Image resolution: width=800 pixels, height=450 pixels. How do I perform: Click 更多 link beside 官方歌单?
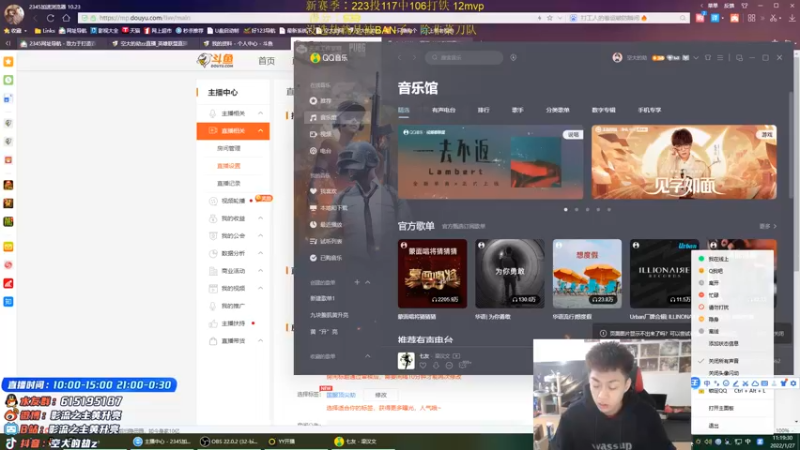click(768, 226)
